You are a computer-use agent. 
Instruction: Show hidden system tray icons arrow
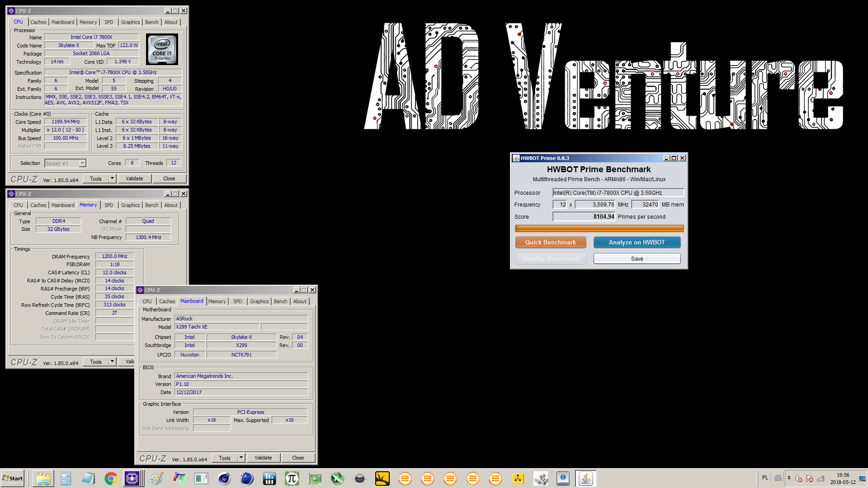pos(789,478)
